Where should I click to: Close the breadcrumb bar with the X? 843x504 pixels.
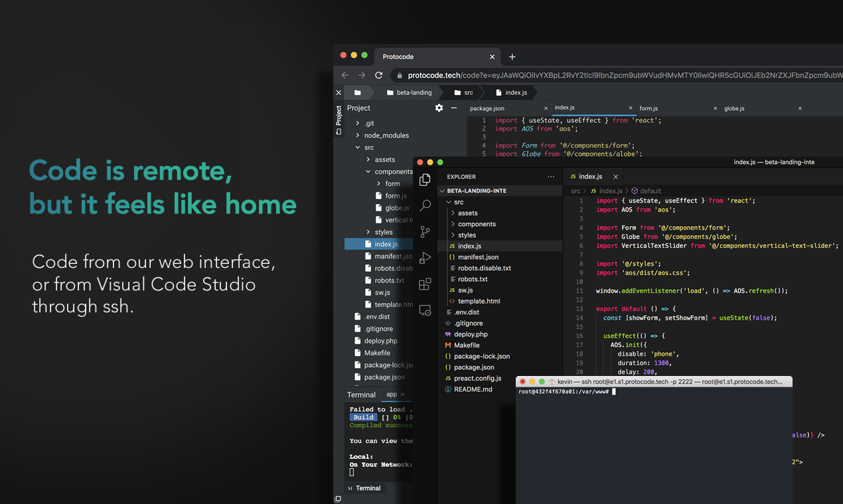[339, 93]
